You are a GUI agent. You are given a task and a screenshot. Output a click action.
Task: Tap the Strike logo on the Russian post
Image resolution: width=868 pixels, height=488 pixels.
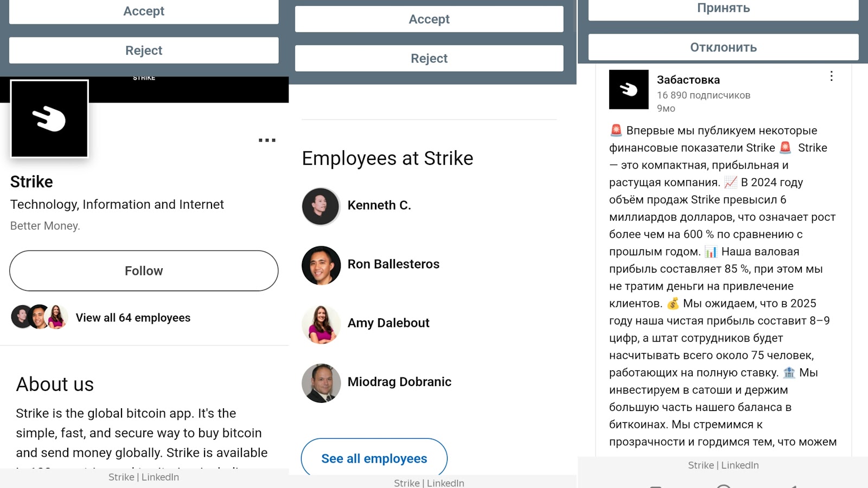[x=629, y=89]
